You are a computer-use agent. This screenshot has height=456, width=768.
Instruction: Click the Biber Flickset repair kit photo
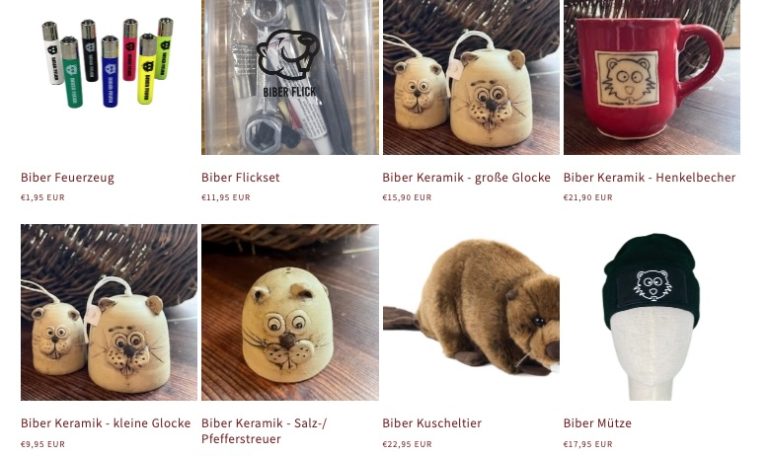290,77
